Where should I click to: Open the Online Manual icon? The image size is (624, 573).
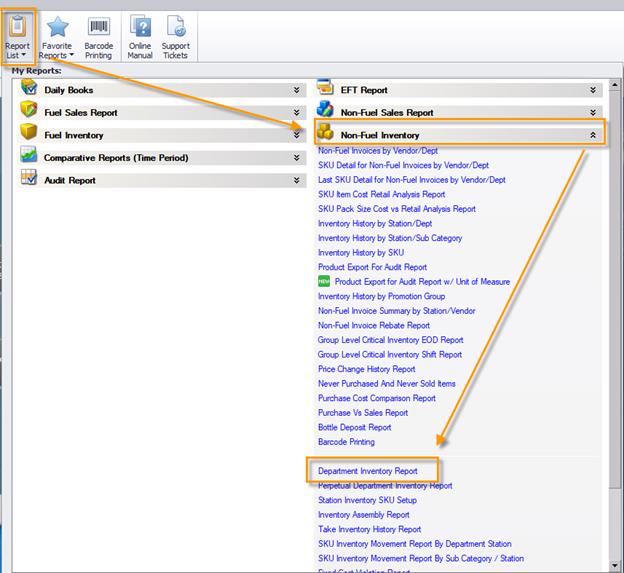140,27
